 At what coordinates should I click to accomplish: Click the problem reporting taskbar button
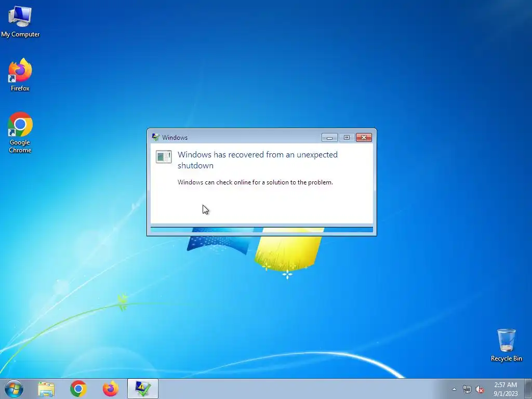click(x=143, y=389)
